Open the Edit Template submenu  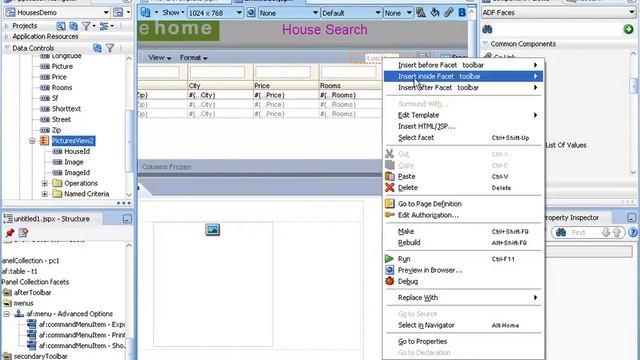[x=463, y=115]
